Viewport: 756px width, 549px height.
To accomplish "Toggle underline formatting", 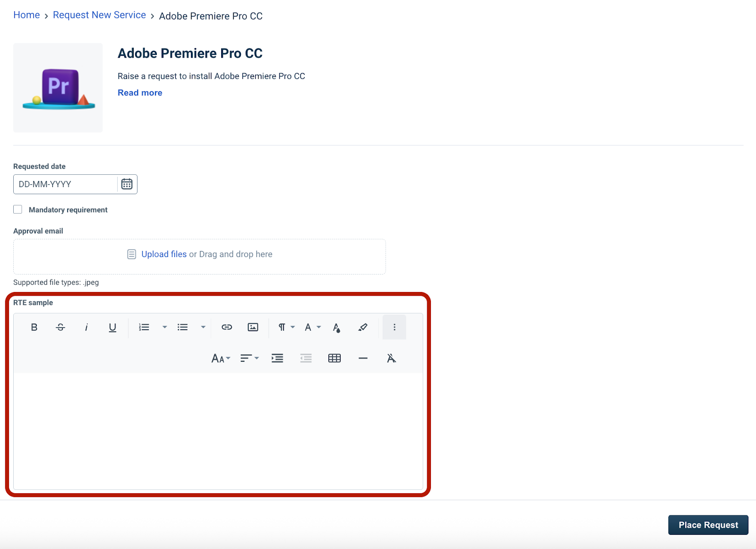I will pyautogui.click(x=112, y=327).
